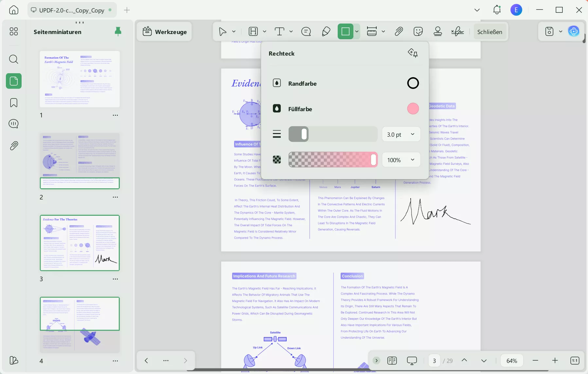Image resolution: width=588 pixels, height=374 pixels.
Task: Open the comments sidebar panel
Action: 14,124
